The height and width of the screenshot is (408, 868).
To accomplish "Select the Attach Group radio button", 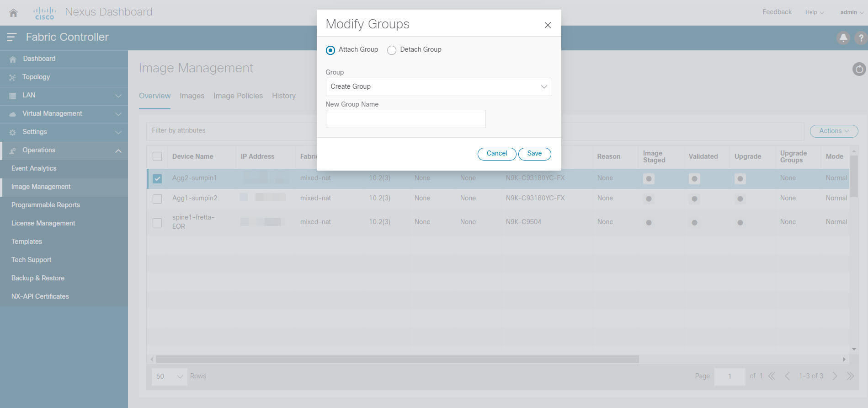I will pyautogui.click(x=330, y=50).
